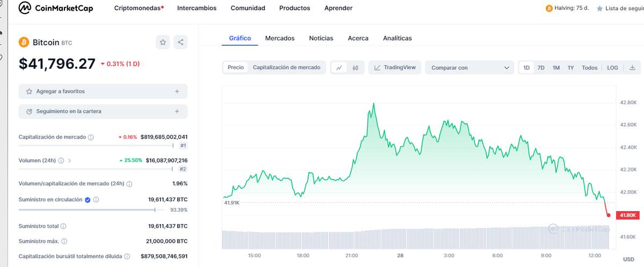This screenshot has height=267, width=644.
Task: Open the Comparar con dropdown
Action: [470, 68]
